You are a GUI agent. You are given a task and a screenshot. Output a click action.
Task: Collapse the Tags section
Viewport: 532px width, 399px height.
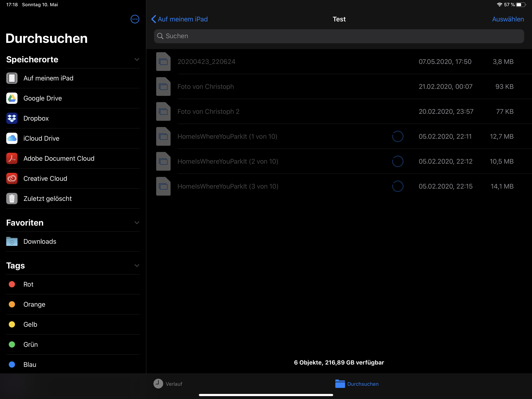point(137,265)
